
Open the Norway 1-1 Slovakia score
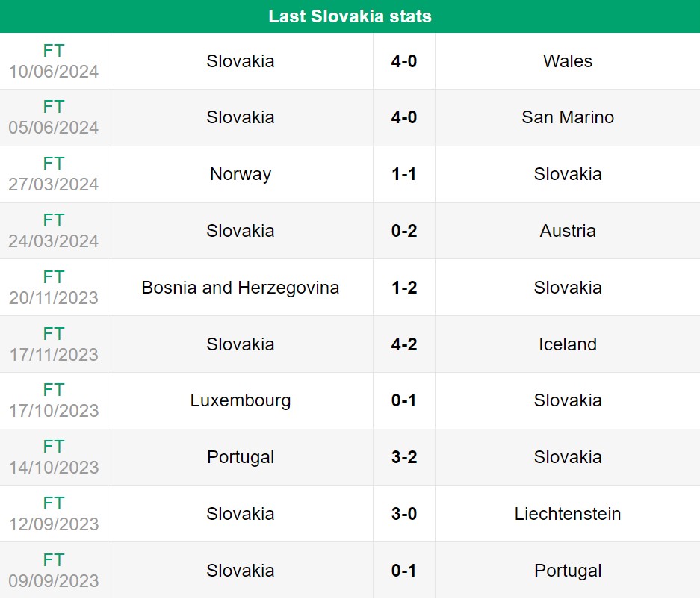coord(404,174)
